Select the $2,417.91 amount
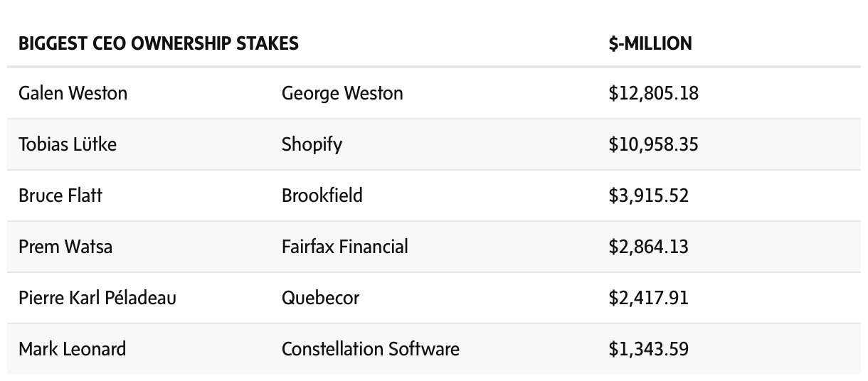 pyautogui.click(x=648, y=297)
